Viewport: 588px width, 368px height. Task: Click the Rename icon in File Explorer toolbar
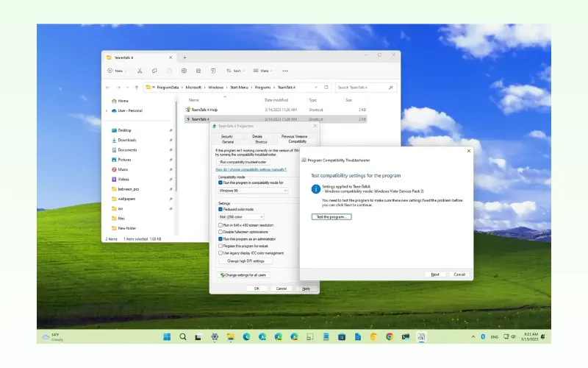[x=184, y=71]
